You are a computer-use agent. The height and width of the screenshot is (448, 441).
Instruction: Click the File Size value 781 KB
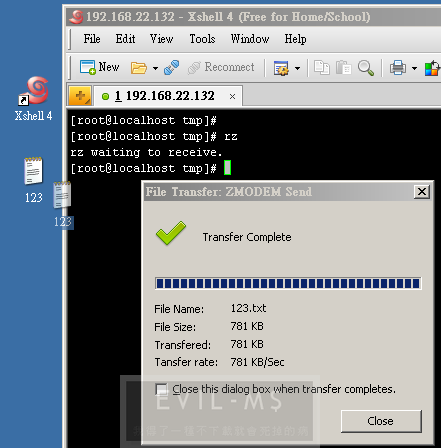pyautogui.click(x=247, y=326)
